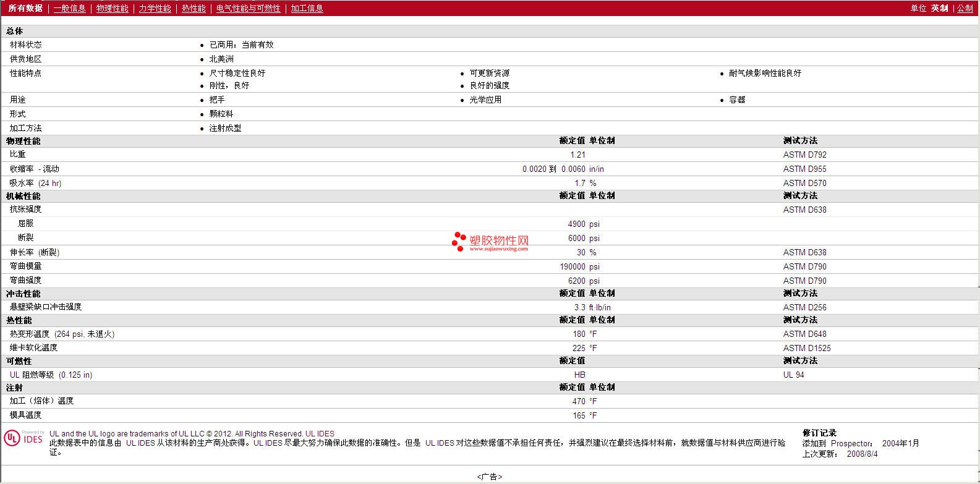This screenshot has width=980, height=484.
Task: Click UL IDES link before 尽最大努力
Action: coord(268,443)
